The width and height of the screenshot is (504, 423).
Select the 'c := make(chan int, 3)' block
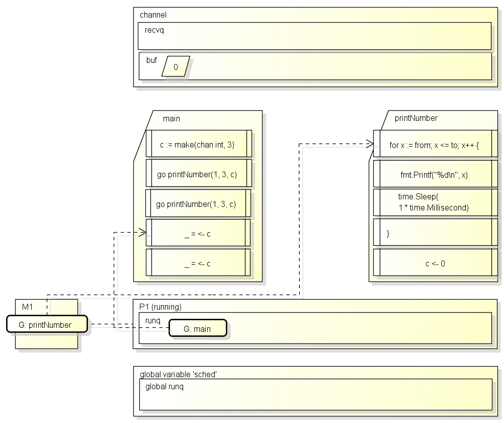(199, 144)
